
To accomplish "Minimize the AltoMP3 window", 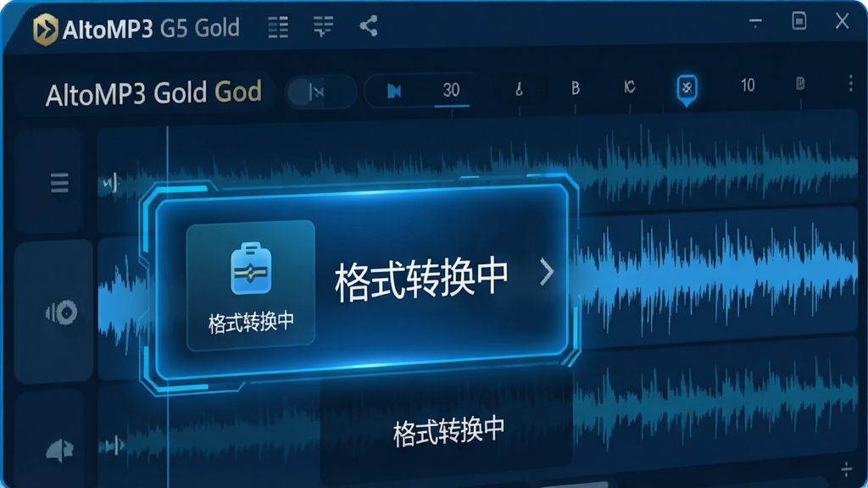I will (x=755, y=22).
